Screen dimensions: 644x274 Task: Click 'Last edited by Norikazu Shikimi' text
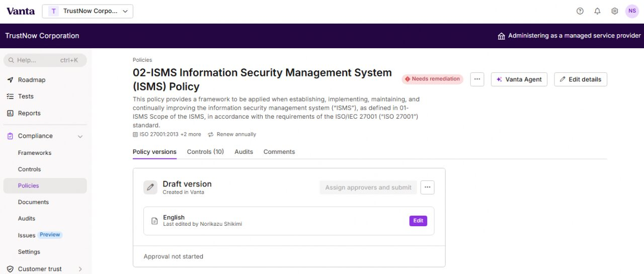click(x=202, y=224)
